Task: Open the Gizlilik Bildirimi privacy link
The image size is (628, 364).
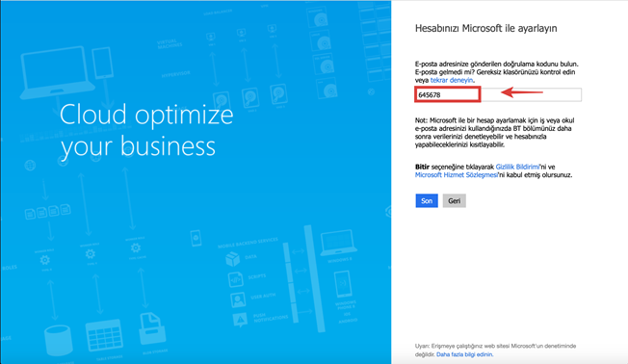Action: pos(517,167)
